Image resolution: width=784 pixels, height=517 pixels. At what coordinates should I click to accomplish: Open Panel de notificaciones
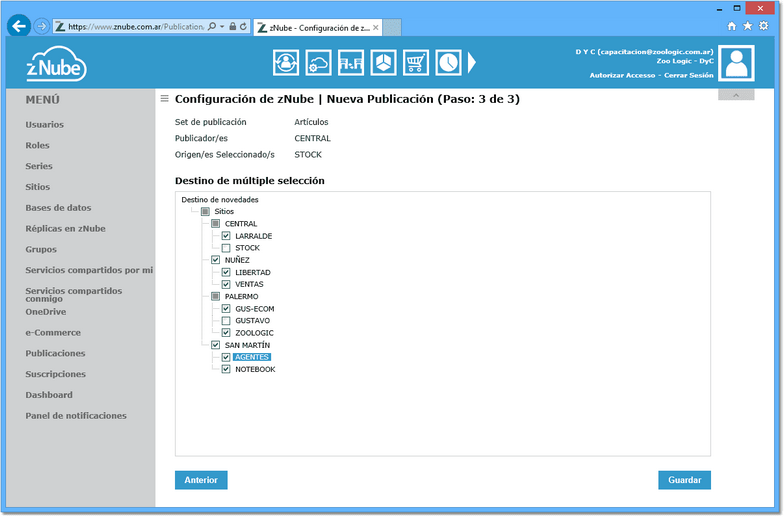(x=76, y=416)
